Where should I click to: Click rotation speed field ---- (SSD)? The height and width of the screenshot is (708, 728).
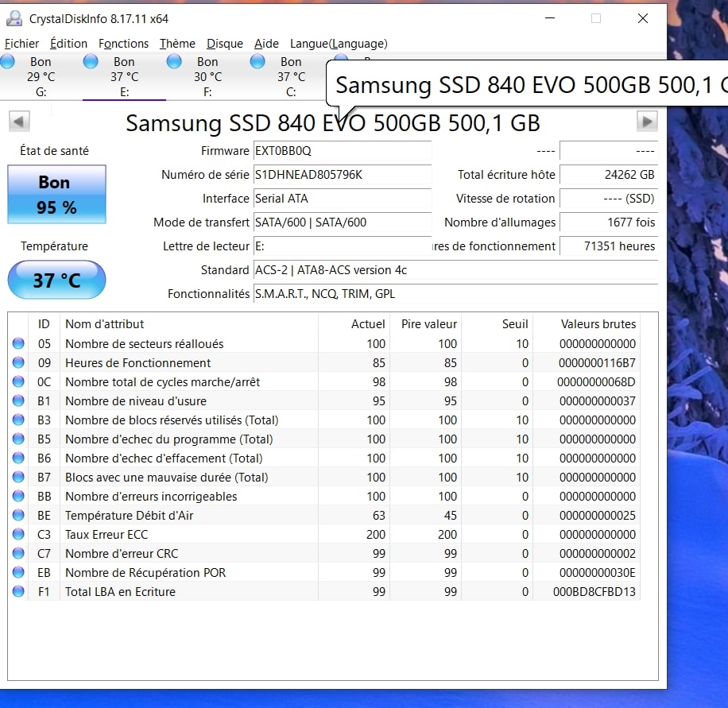click(x=609, y=199)
